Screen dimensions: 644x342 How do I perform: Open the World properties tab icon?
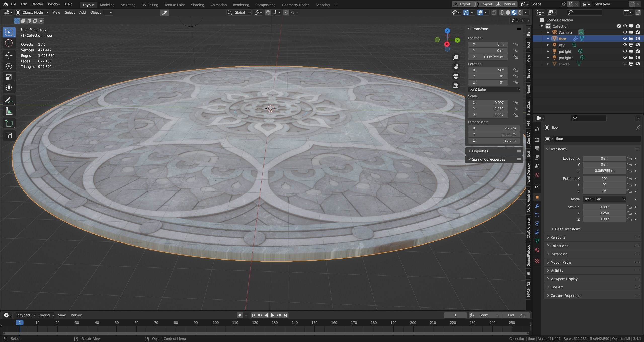(x=537, y=175)
